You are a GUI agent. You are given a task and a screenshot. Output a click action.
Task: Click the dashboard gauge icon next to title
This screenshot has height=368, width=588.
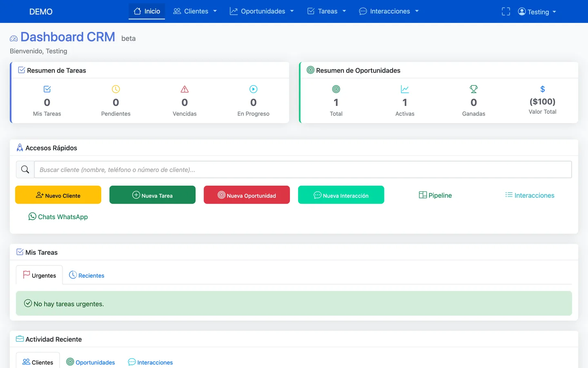pyautogui.click(x=14, y=38)
